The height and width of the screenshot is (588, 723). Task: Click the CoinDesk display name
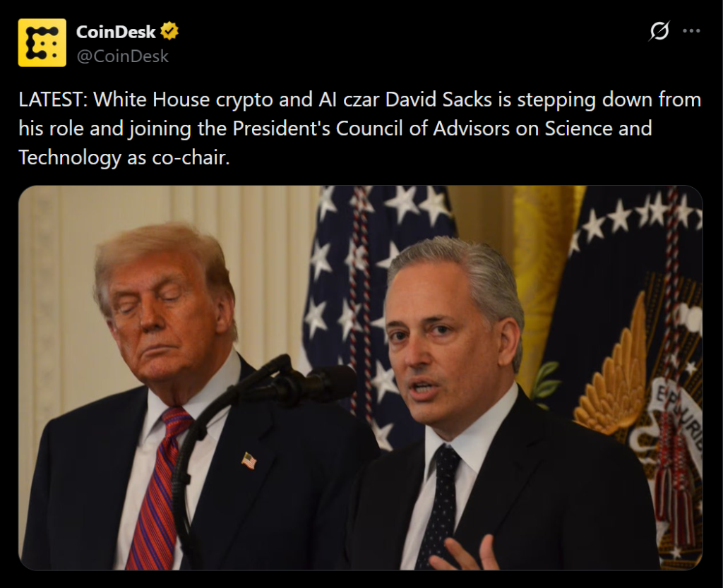pos(116,32)
